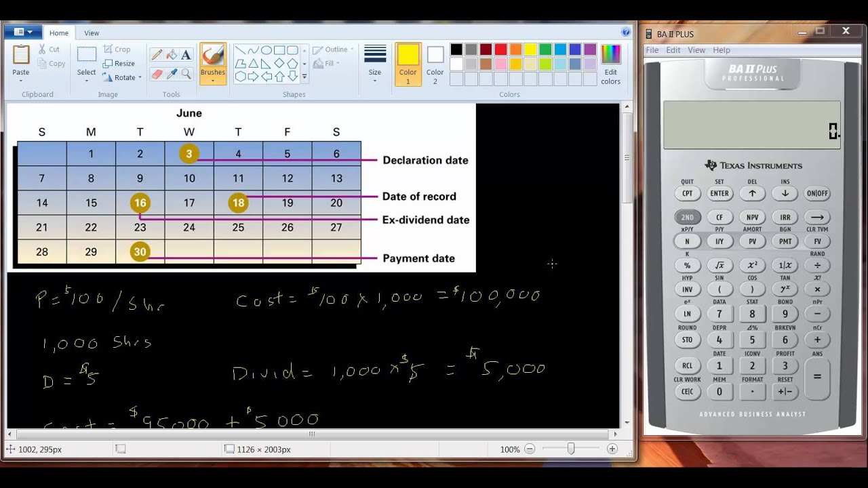Expand the Brushes dropdown arrow
The image size is (868, 488).
tap(213, 81)
